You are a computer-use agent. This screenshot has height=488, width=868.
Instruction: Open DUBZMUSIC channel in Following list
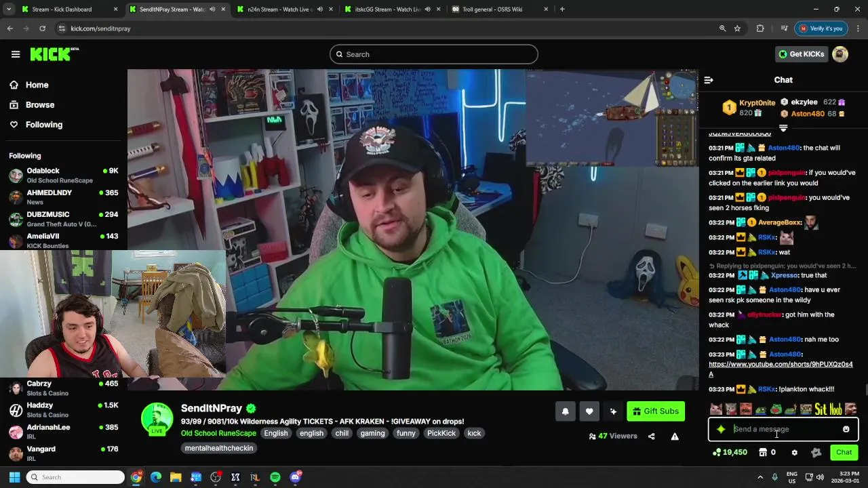(64, 219)
